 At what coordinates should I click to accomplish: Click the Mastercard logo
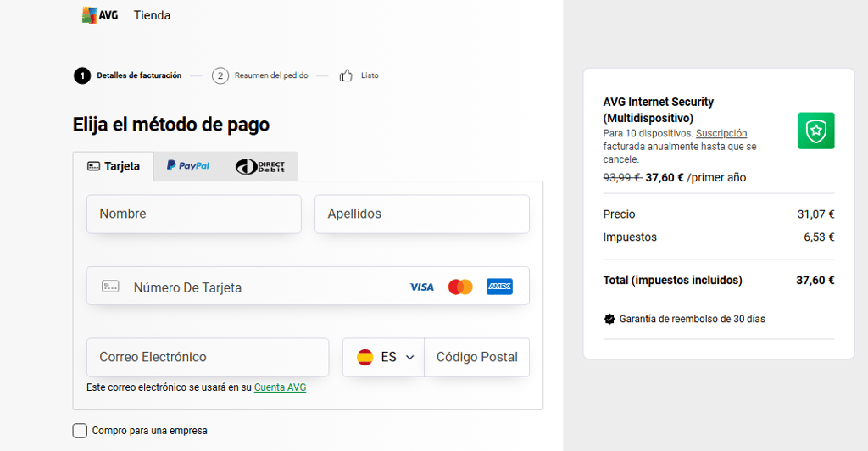(460, 287)
